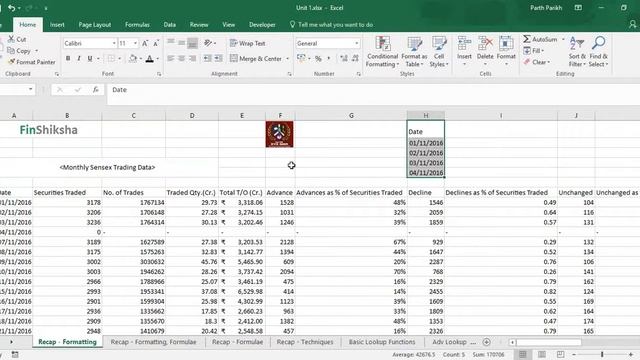Apply Fill Color bucket
This screenshot has height=360, width=640.
coord(133,58)
